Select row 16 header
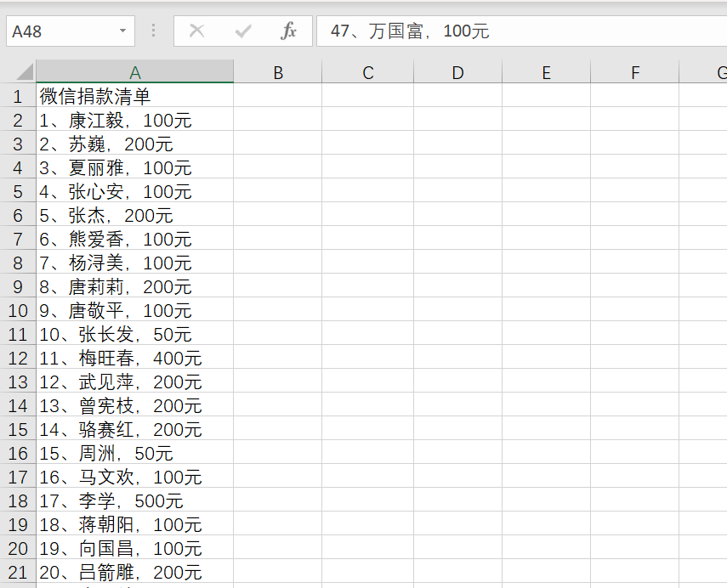 pyautogui.click(x=18, y=453)
